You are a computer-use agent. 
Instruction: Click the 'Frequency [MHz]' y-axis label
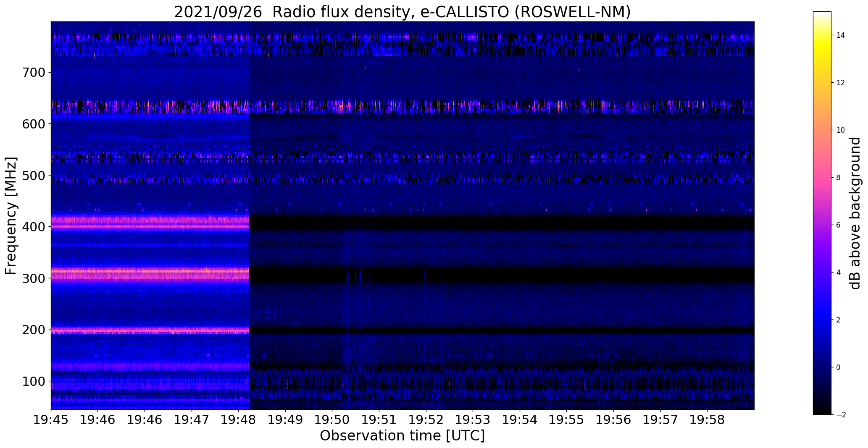coord(11,216)
